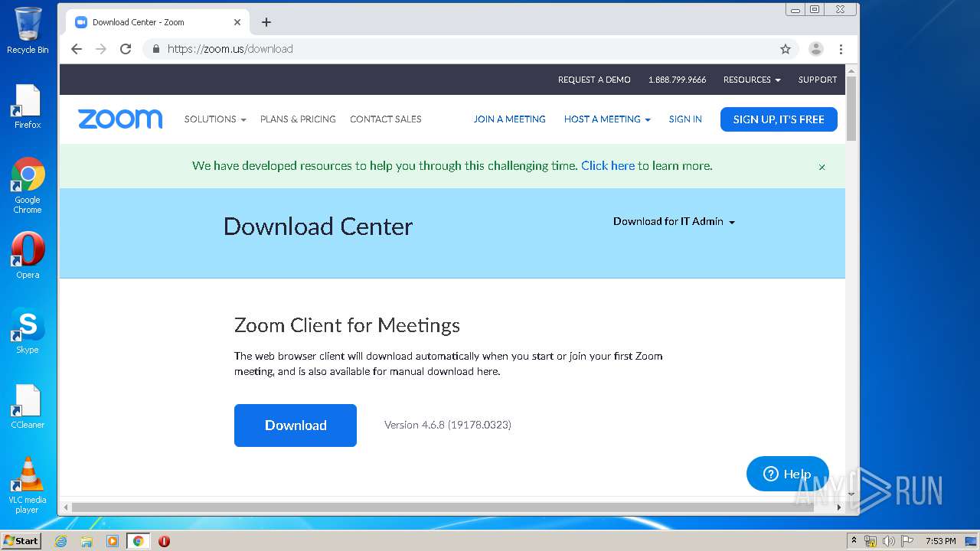Open the Windows Start menu
This screenshot has width=980, height=551.
point(21,541)
